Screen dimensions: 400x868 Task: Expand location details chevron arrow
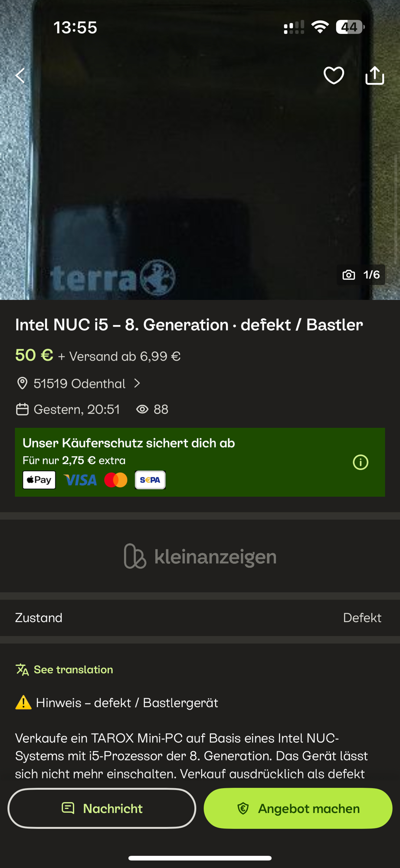[137, 383]
